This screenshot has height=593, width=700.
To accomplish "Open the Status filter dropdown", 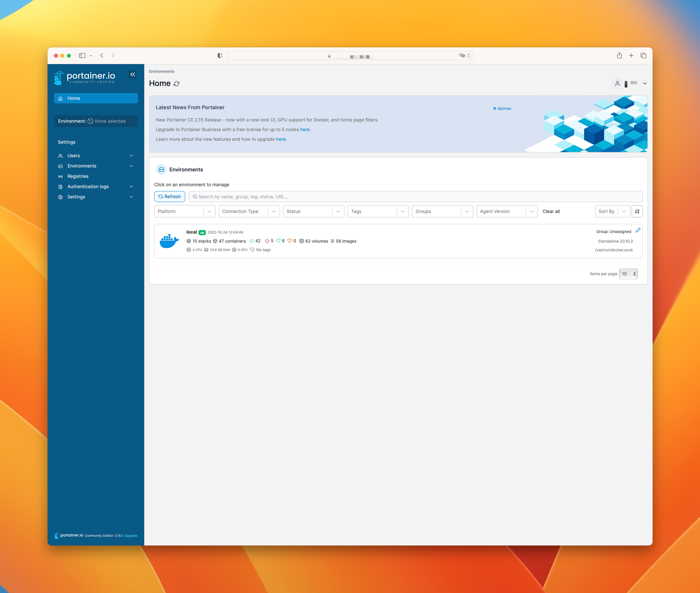I will click(314, 211).
